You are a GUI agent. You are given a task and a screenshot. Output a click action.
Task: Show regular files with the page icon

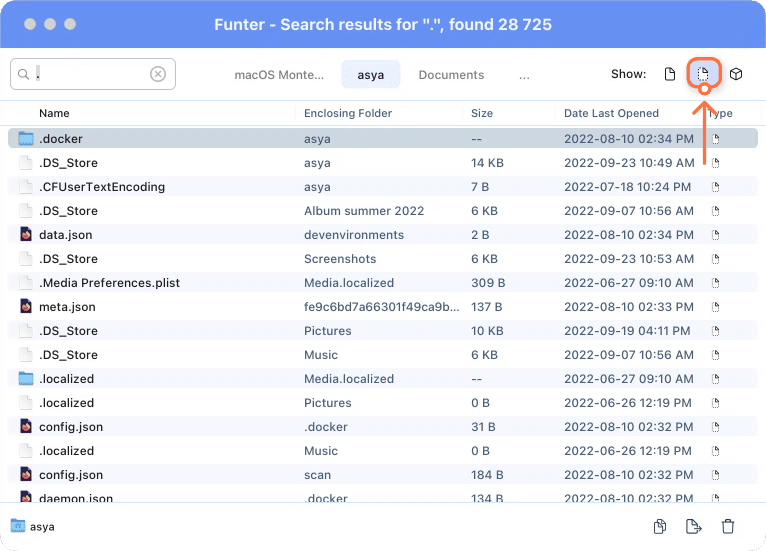(670, 74)
